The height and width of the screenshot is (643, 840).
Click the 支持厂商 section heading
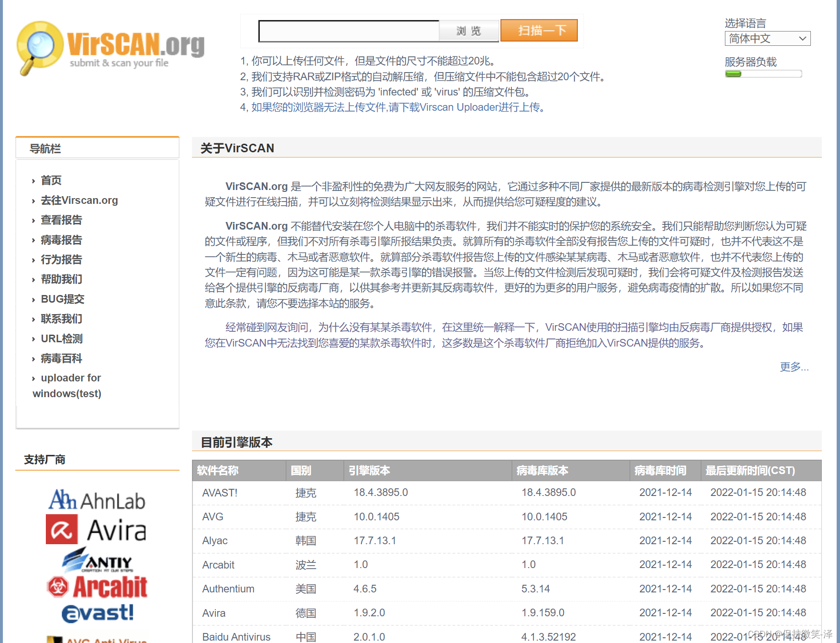tap(45, 460)
